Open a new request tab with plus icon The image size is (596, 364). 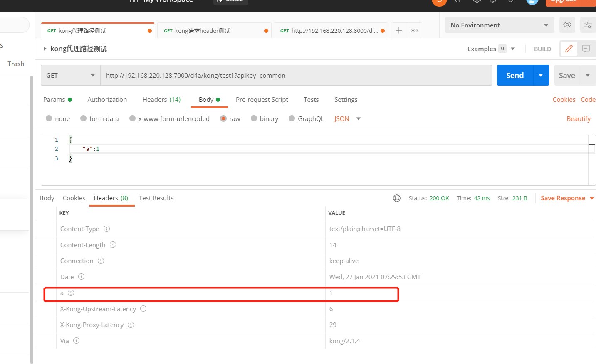click(x=398, y=30)
